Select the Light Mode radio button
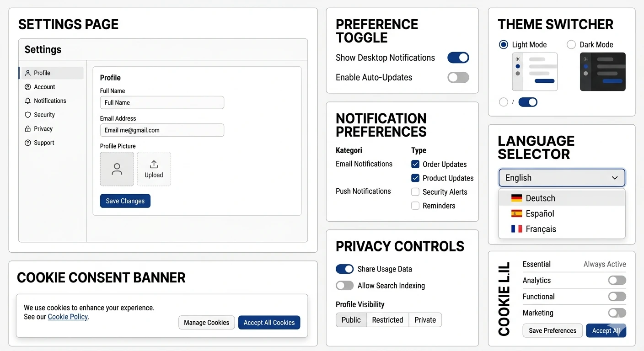The width and height of the screenshot is (644, 351). pyautogui.click(x=504, y=44)
